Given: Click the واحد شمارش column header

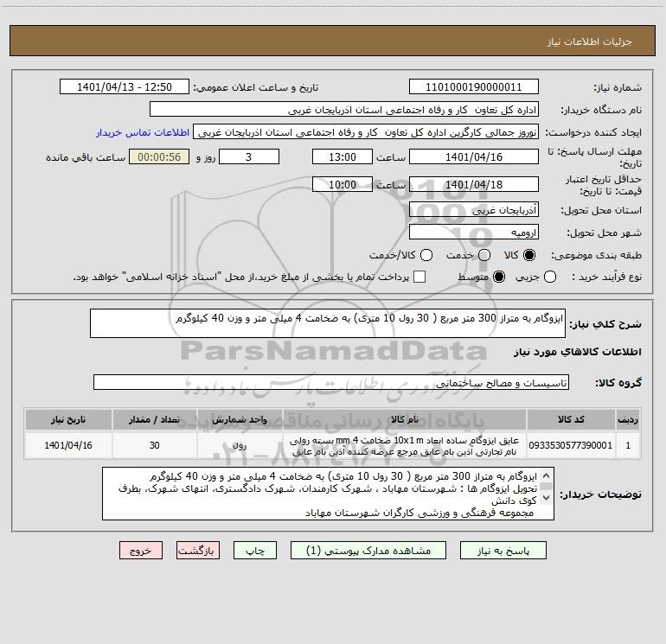Looking at the screenshot, I should tap(240, 419).
